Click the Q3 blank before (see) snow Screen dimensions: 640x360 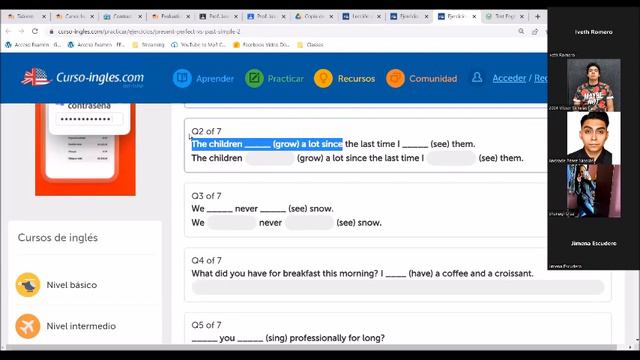pyautogui.click(x=309, y=222)
